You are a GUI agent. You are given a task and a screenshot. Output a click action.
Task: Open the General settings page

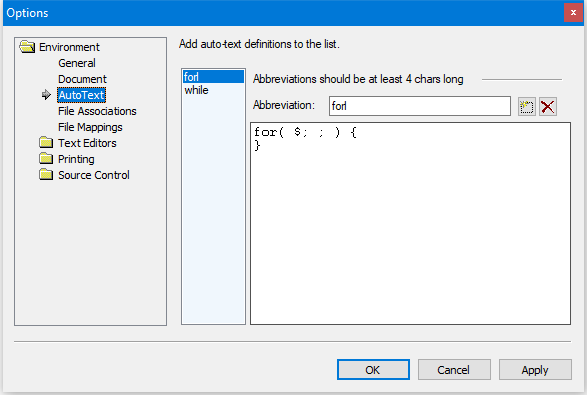point(77,63)
